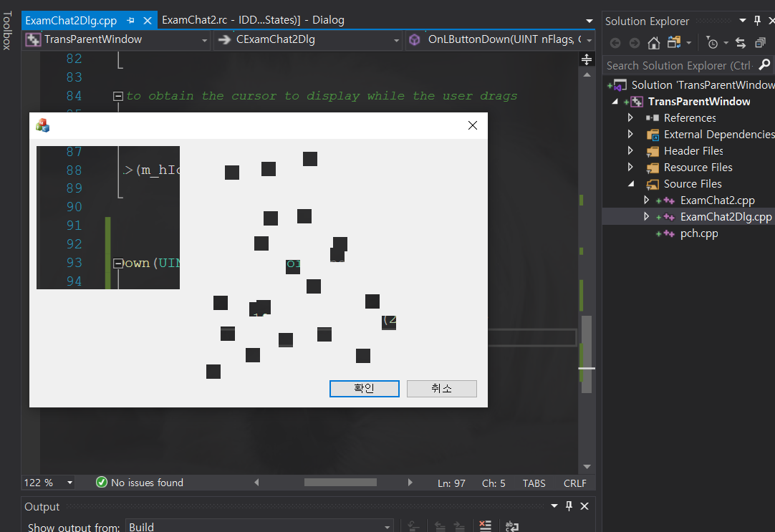Click the Preview Selected Items icon
Image resolution: width=775 pixels, height=532 pixels.
[x=761, y=43]
